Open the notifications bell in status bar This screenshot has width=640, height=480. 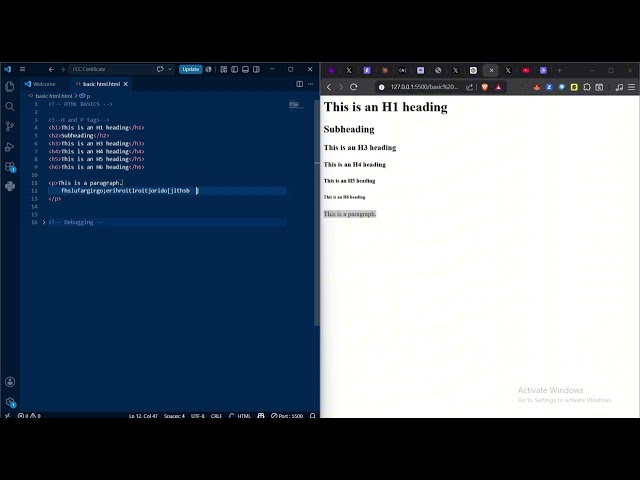tap(312, 416)
